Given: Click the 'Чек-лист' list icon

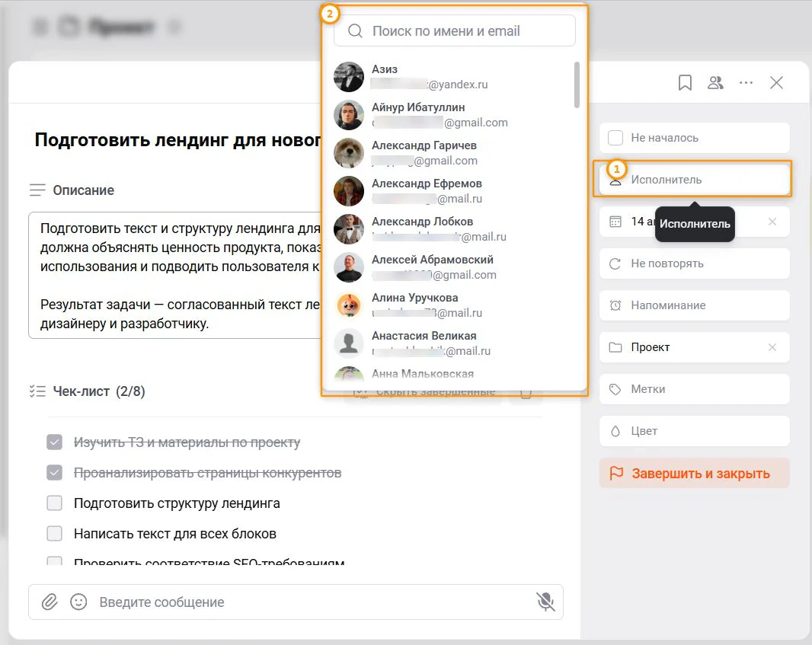Looking at the screenshot, I should pos(37,391).
